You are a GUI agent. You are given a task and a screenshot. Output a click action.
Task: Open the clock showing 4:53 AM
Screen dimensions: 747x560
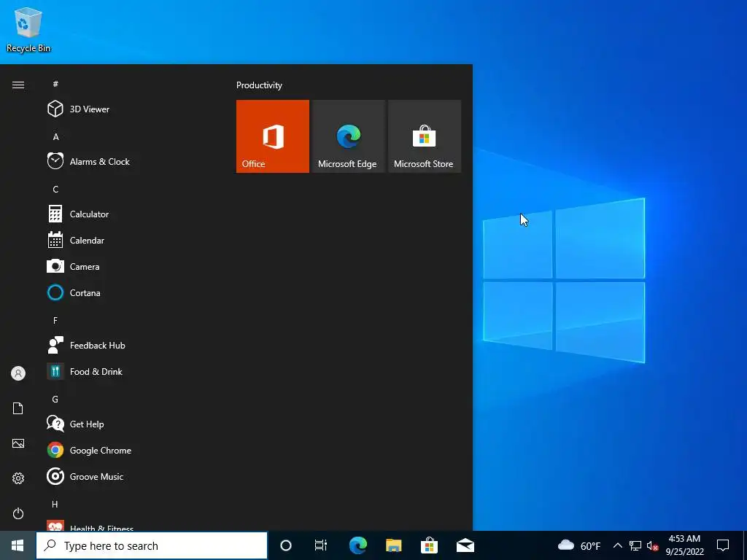[684, 545]
